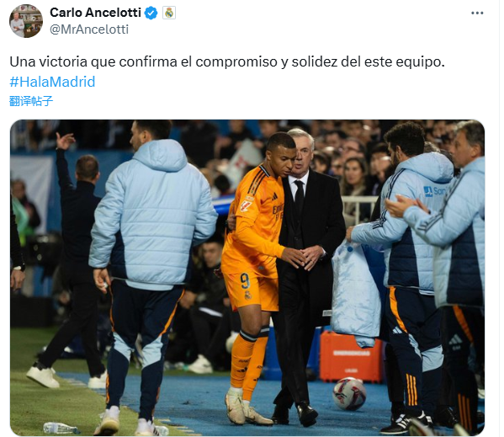Open the attached match photo

click(x=247, y=278)
